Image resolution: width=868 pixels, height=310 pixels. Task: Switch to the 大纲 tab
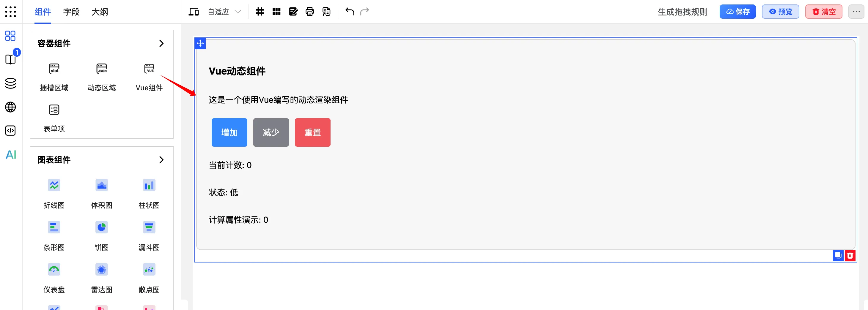pyautogui.click(x=99, y=12)
